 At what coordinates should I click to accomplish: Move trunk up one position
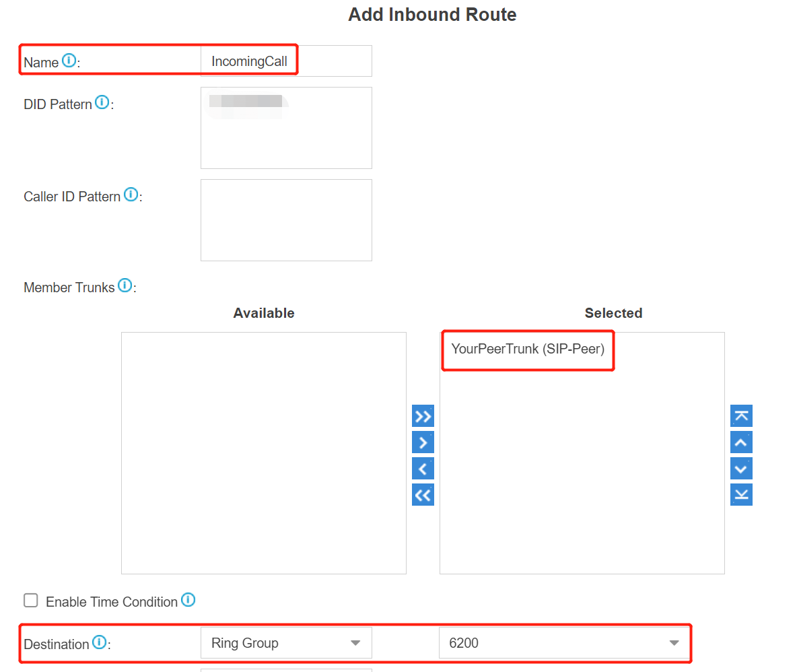(741, 442)
